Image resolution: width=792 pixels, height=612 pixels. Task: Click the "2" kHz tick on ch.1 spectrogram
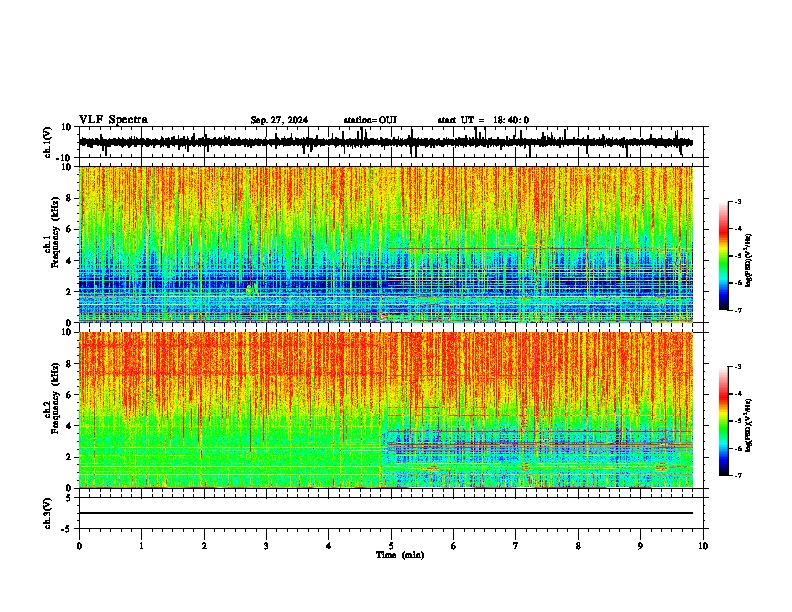(x=69, y=292)
